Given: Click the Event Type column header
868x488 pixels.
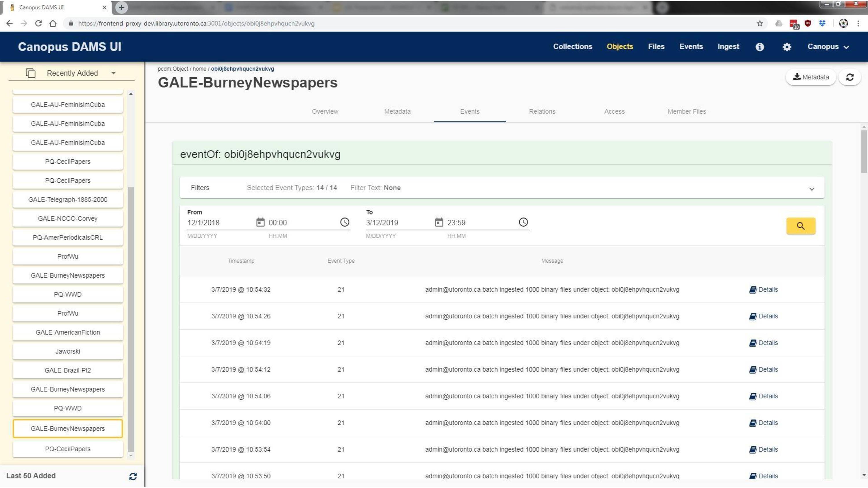Looking at the screenshot, I should pyautogui.click(x=341, y=261).
